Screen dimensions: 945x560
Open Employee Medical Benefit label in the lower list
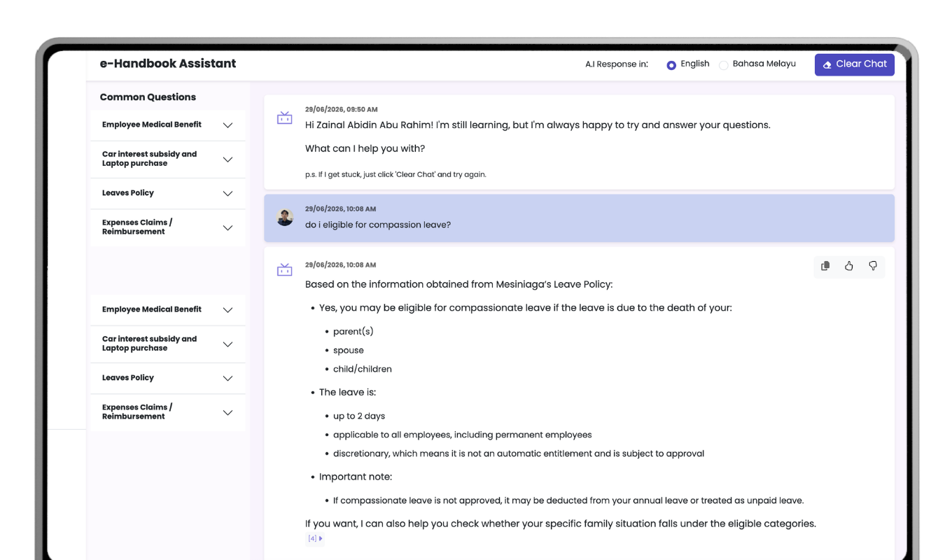coord(152,309)
